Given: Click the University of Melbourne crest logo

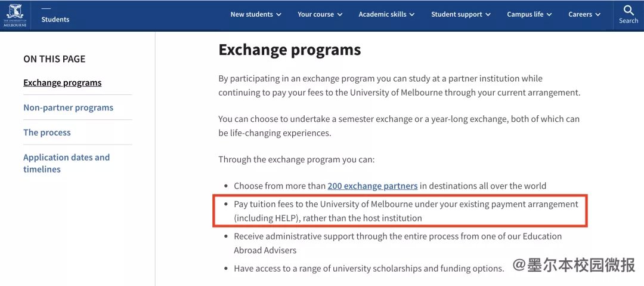Looking at the screenshot, I should click(15, 16).
